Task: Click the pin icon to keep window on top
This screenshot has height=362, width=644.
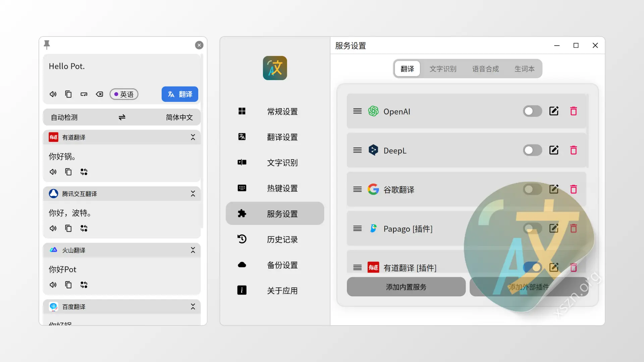Action: (47, 45)
